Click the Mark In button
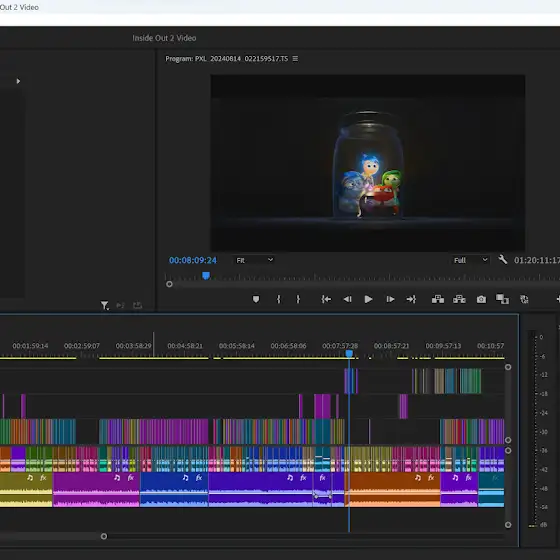This screenshot has height=560, width=560. [279, 299]
